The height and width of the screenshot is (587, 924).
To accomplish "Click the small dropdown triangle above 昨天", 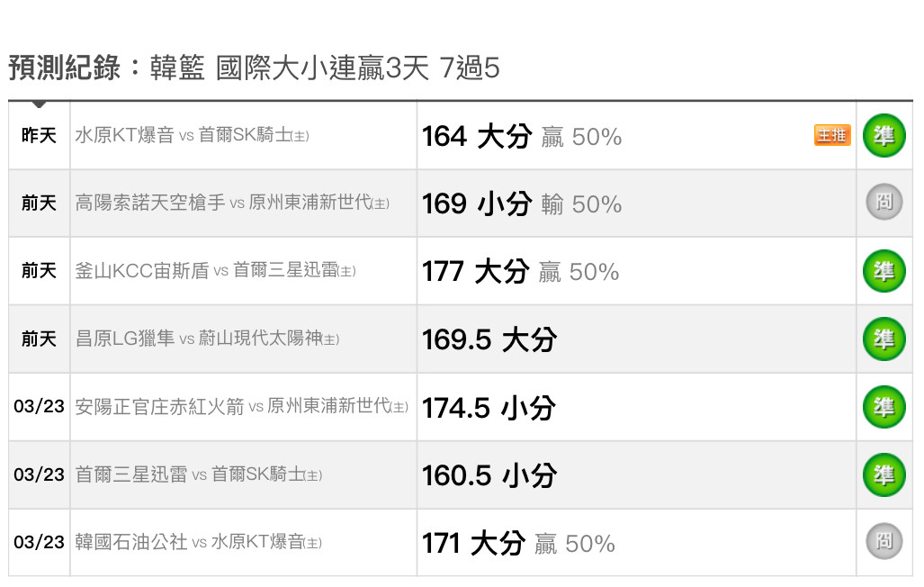I will coord(39,104).
